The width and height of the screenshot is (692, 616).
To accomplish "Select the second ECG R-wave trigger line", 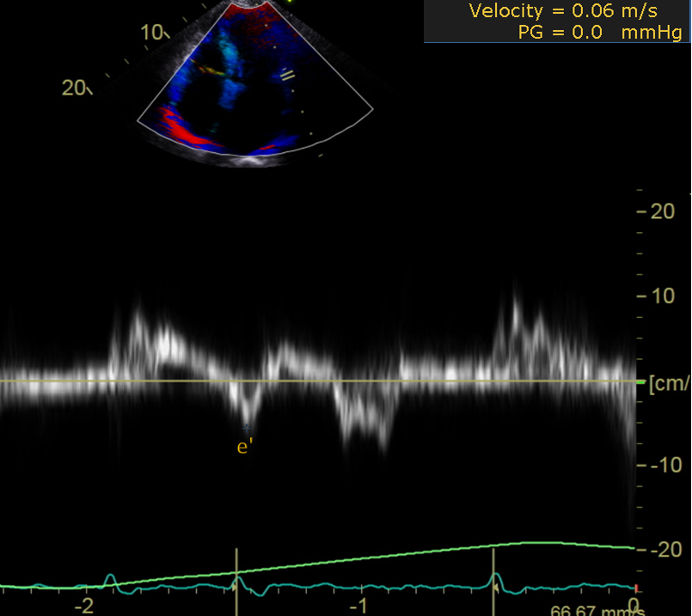I will [493, 581].
